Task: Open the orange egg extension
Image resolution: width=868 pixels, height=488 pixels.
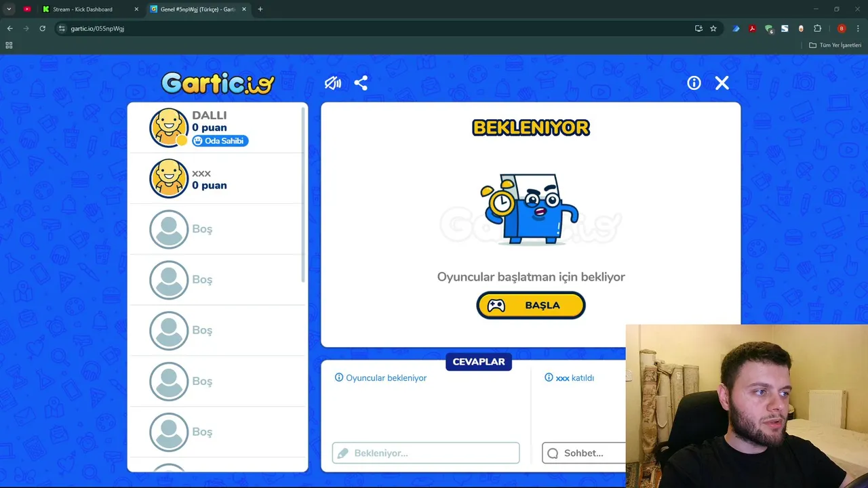Action: (x=801, y=28)
